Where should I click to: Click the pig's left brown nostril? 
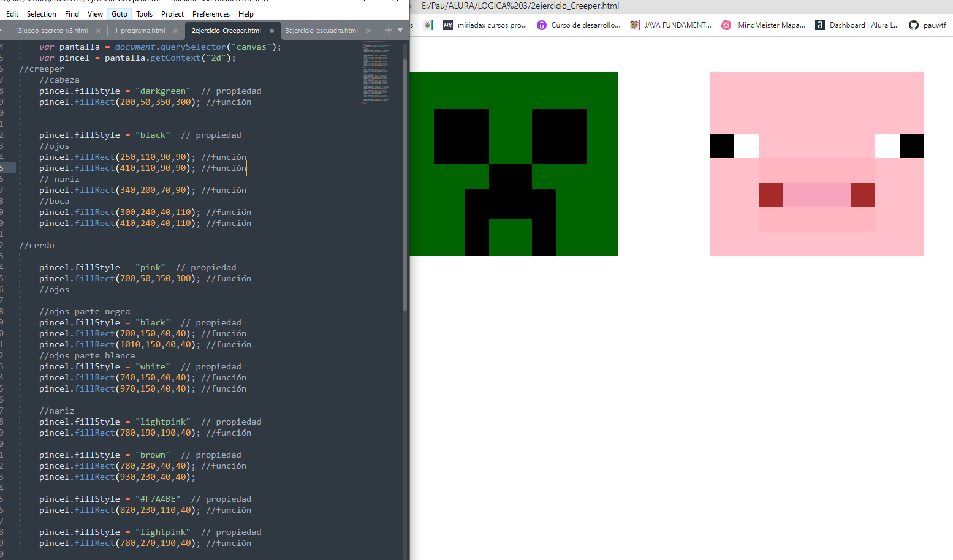click(x=771, y=195)
